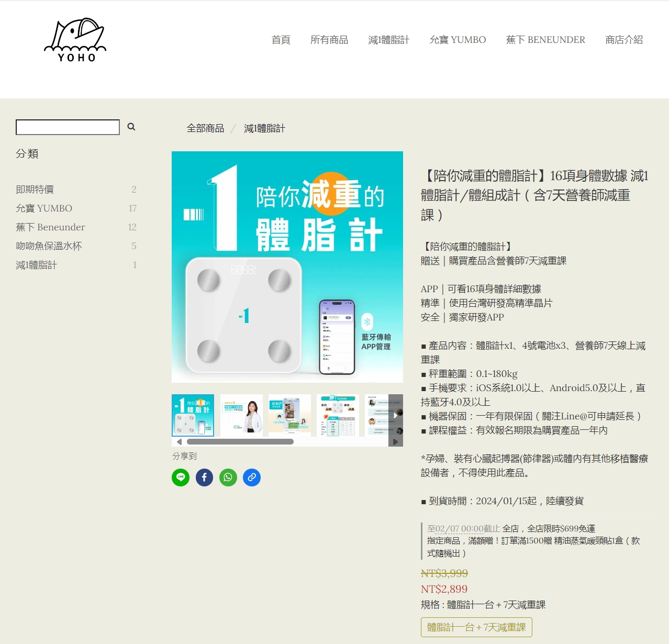
Task: Click the main product scale image
Action: 287,267
